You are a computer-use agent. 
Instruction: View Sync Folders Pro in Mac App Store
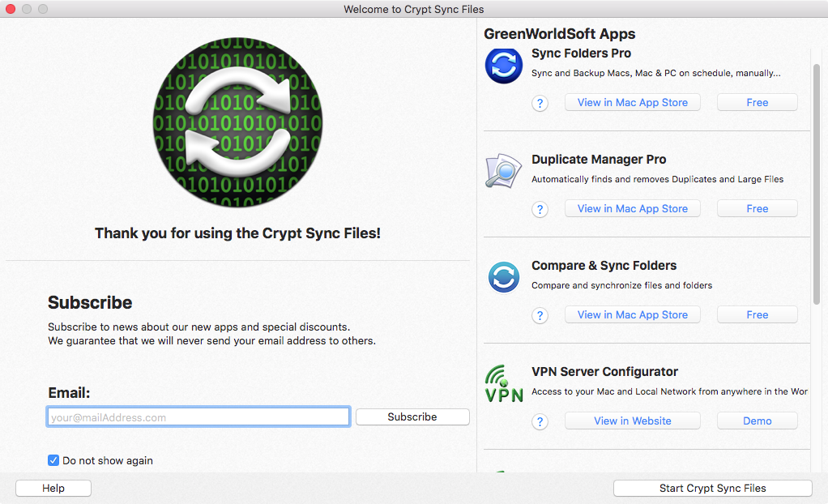pos(633,102)
